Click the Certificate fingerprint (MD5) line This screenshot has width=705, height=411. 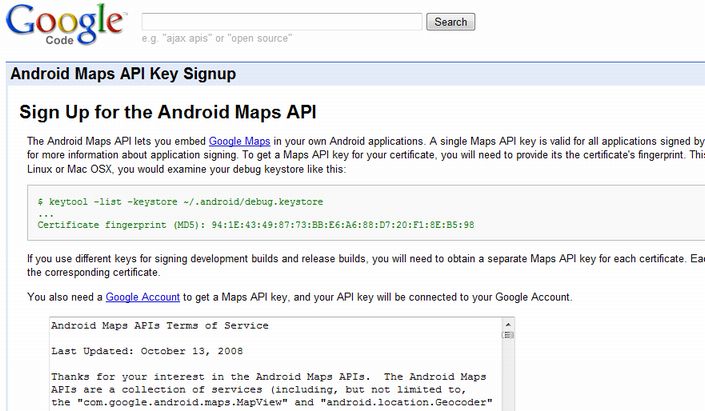pos(256,225)
